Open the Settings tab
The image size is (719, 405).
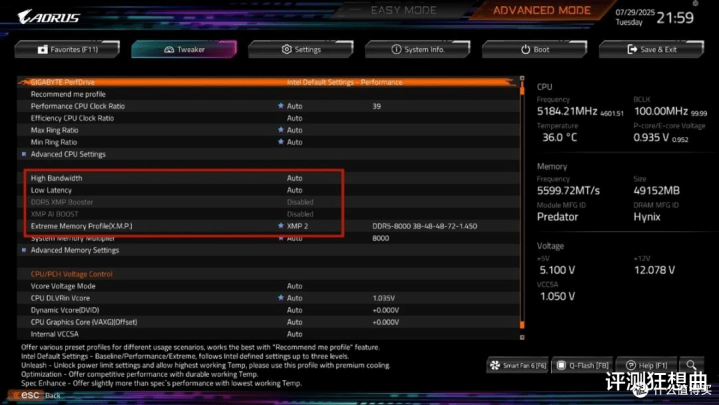click(x=301, y=49)
